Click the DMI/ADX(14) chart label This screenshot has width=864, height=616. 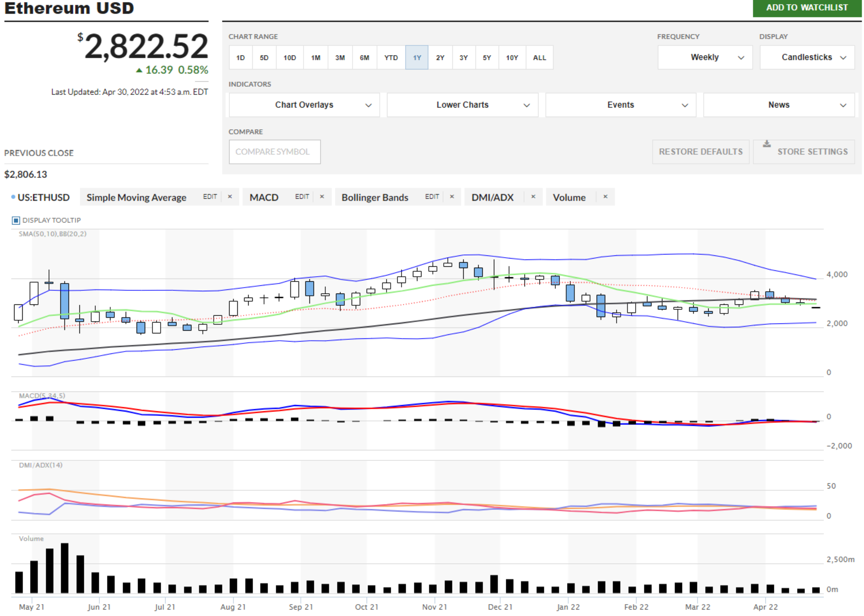tap(41, 466)
